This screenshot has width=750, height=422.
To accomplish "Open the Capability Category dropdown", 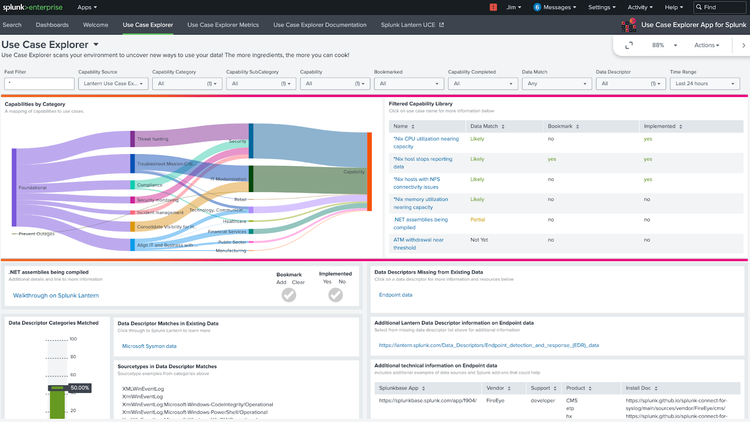I will coord(185,84).
